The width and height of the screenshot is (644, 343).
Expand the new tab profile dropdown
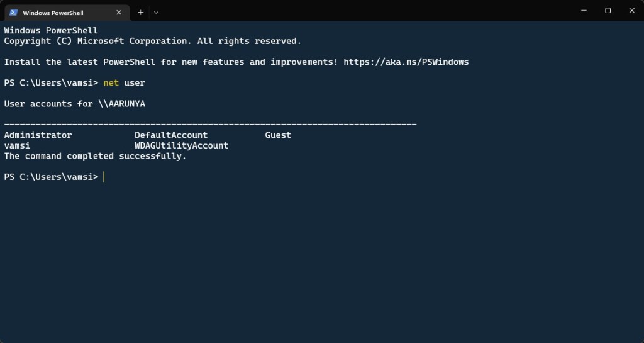[156, 12]
